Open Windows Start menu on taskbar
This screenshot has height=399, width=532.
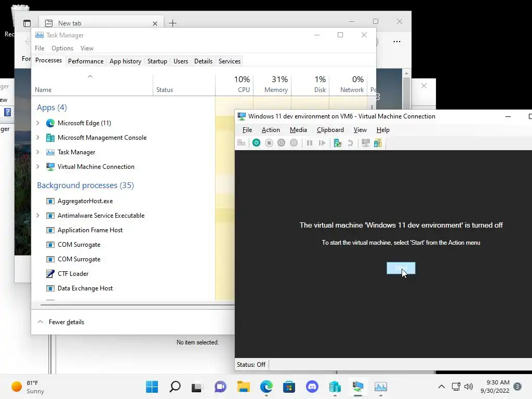tap(152, 387)
